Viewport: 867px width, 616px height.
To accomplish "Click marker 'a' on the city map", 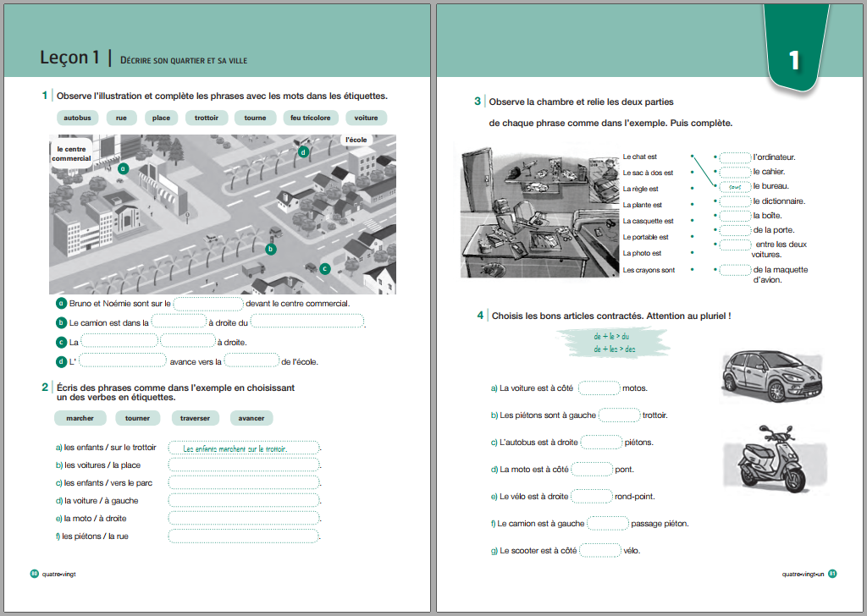I will coord(124,168).
